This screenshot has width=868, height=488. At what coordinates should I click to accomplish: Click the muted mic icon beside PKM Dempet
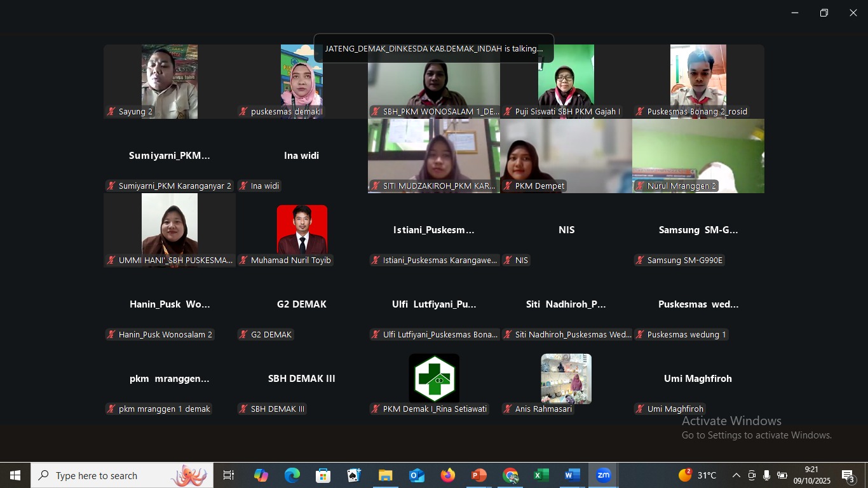[x=508, y=186]
